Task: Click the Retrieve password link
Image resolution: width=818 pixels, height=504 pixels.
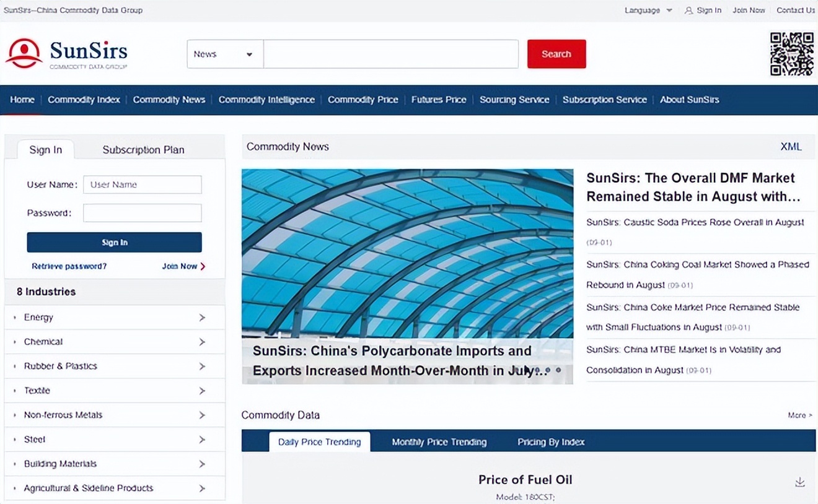Action: [x=69, y=266]
